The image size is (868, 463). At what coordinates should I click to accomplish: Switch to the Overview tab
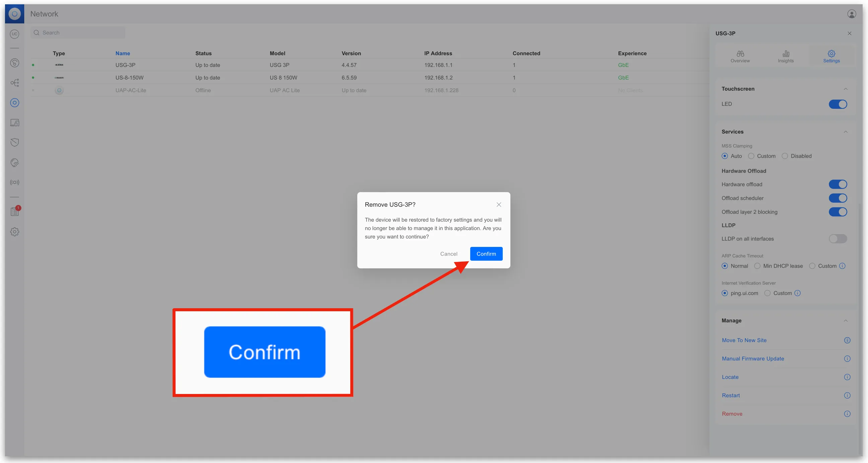tap(740, 56)
